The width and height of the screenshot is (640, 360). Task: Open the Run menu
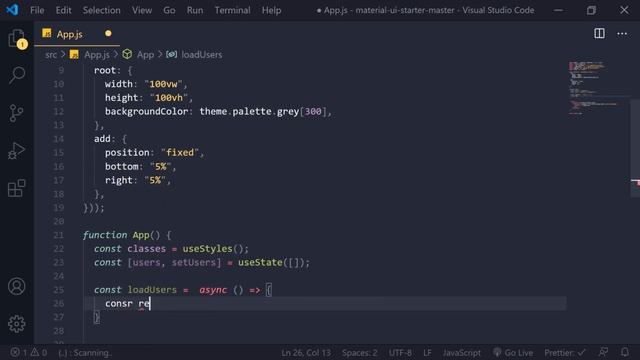point(195,10)
